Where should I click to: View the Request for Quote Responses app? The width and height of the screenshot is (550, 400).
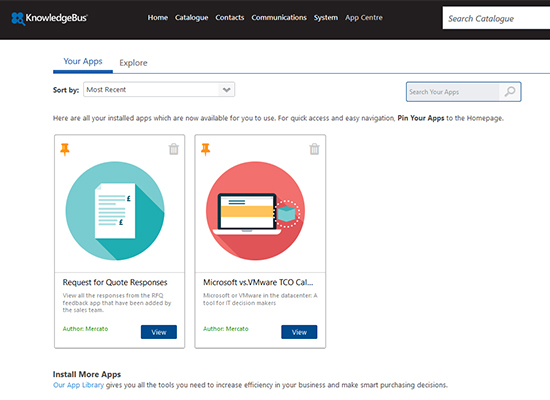pyautogui.click(x=159, y=332)
